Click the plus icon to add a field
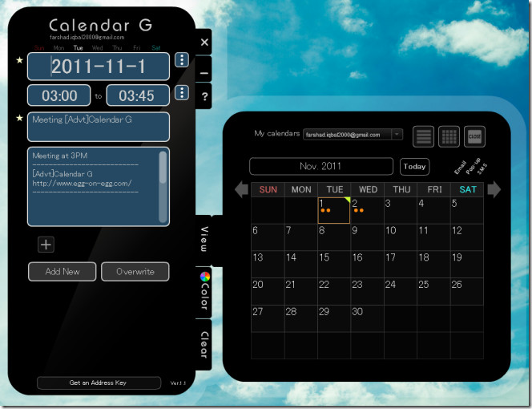 tap(46, 245)
